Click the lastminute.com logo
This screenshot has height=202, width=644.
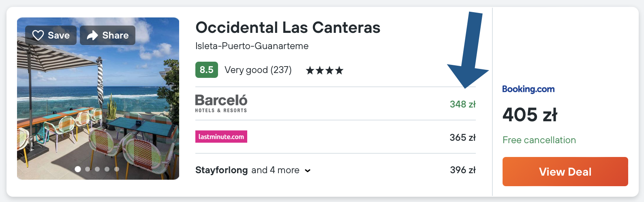221,137
